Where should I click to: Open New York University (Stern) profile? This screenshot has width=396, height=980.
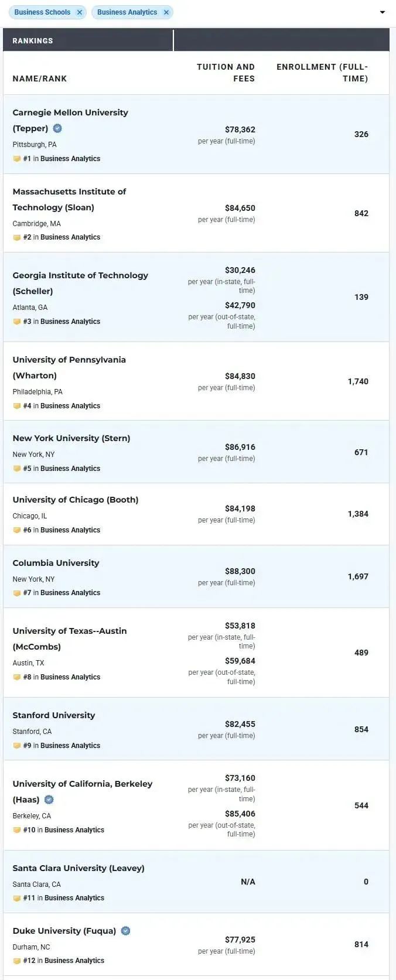71,438
